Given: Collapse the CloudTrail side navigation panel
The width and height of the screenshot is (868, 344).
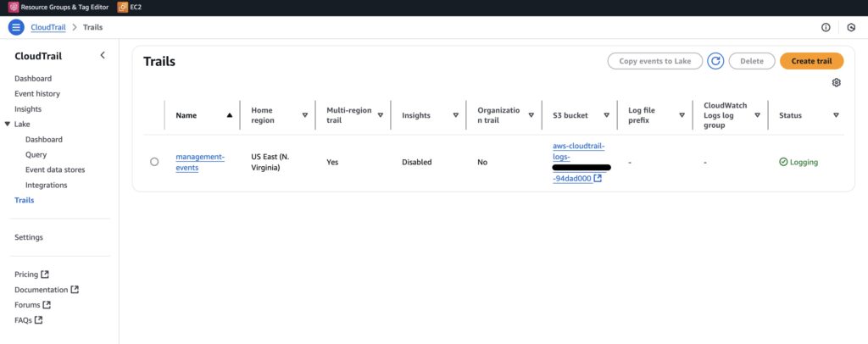Looking at the screenshot, I should pyautogui.click(x=103, y=55).
